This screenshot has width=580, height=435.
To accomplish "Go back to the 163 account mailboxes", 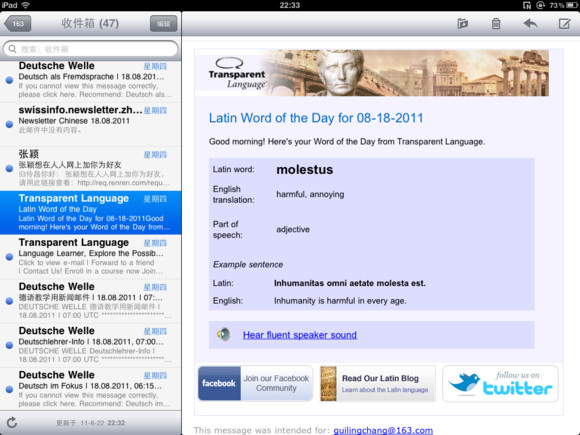I will 17,24.
